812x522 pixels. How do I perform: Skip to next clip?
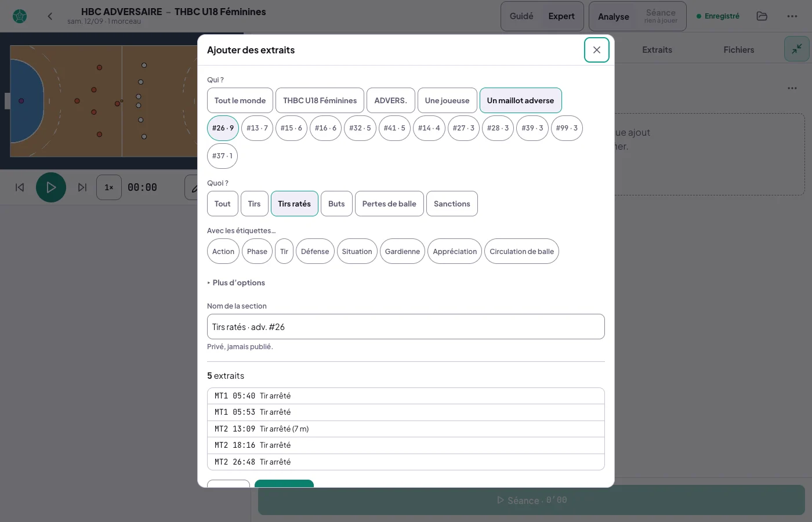pos(82,187)
